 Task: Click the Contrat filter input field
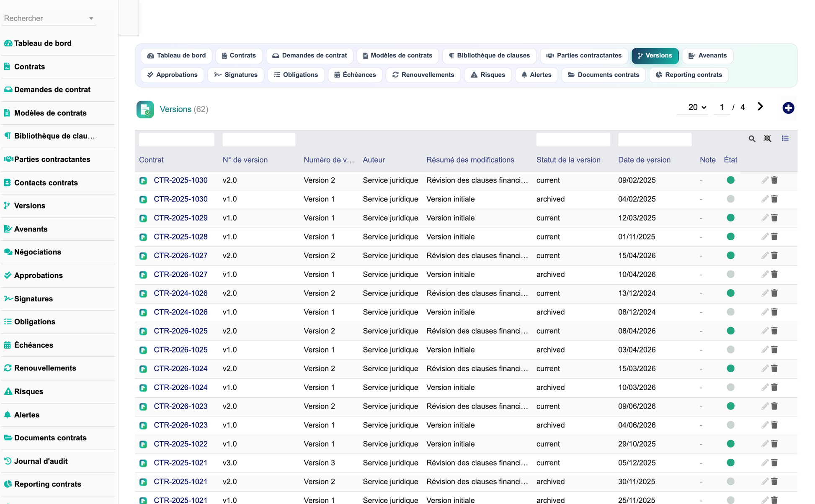[176, 139]
